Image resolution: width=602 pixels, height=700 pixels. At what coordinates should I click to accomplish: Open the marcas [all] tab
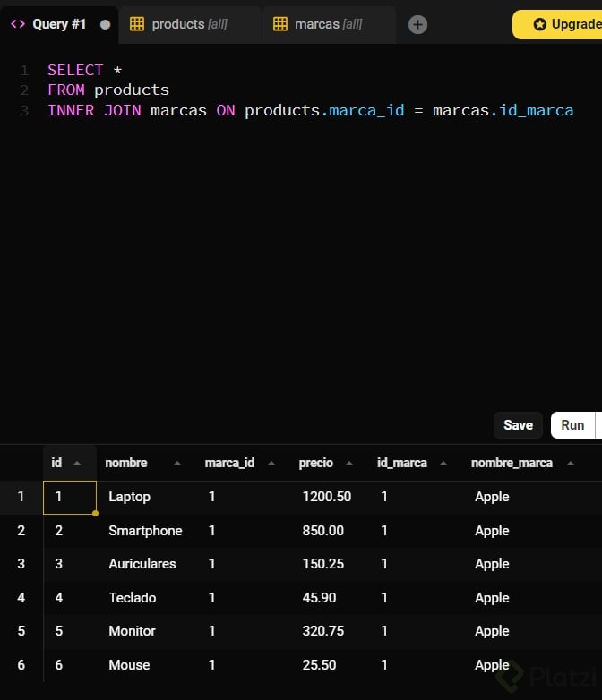[328, 24]
